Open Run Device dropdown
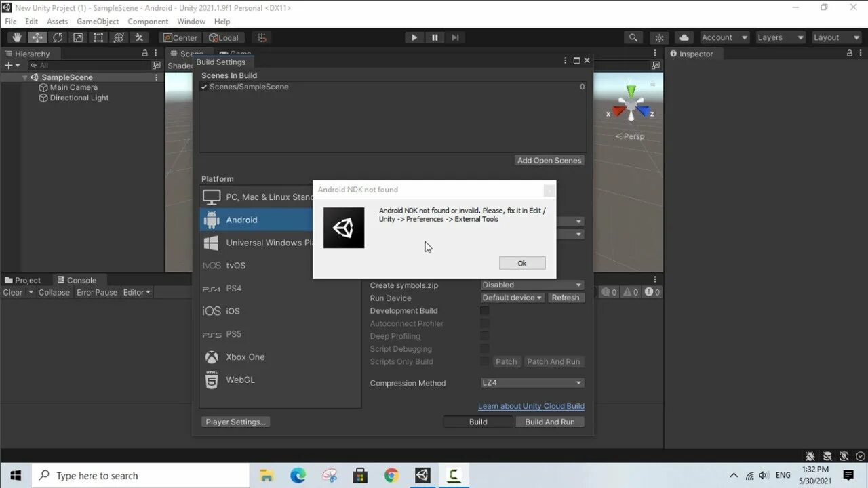Viewport: 868px width, 488px height. (x=512, y=298)
